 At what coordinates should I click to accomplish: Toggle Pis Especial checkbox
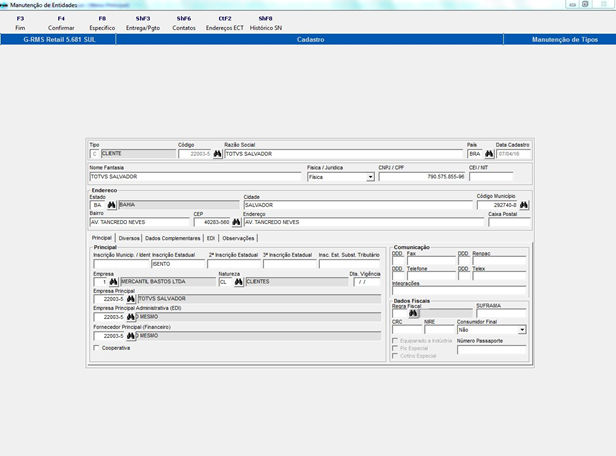click(x=395, y=348)
